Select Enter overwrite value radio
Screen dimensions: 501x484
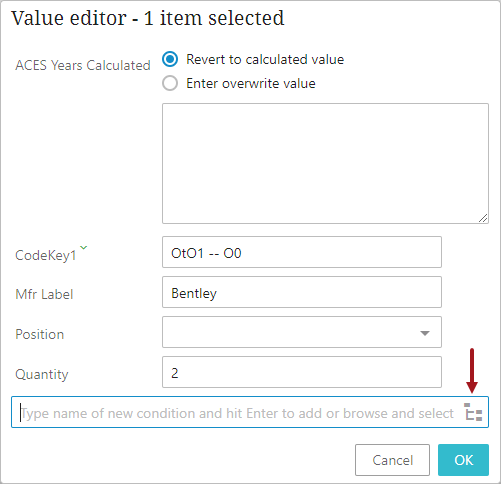[170, 83]
